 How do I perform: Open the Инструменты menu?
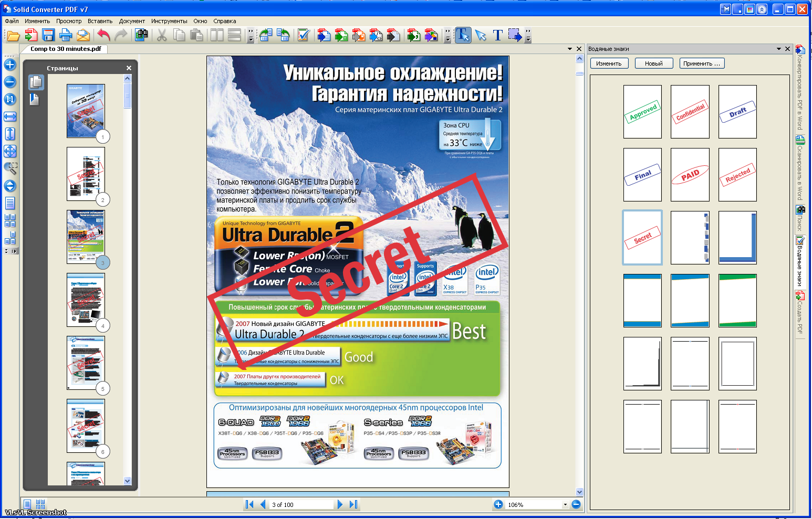click(x=169, y=21)
